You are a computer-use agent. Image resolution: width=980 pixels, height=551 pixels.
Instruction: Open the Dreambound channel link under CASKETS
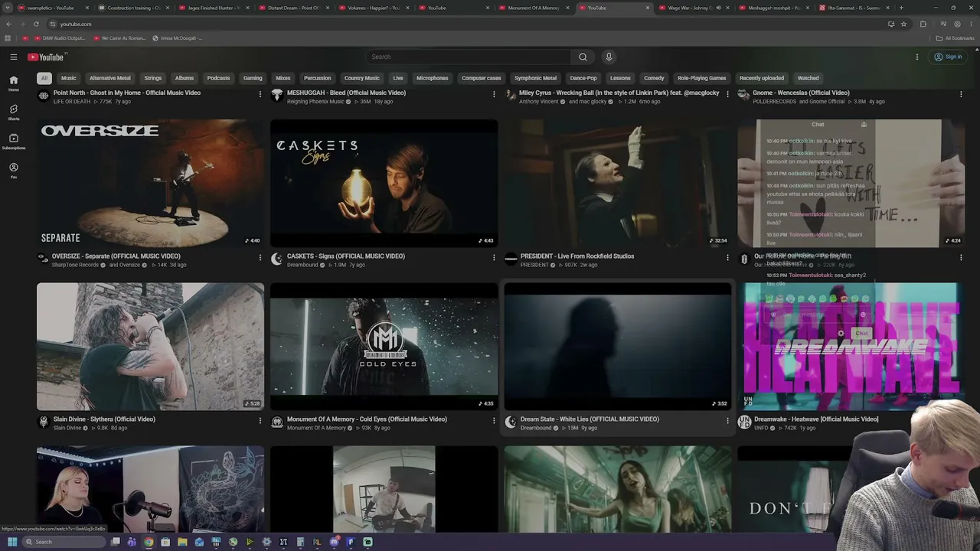[302, 265]
